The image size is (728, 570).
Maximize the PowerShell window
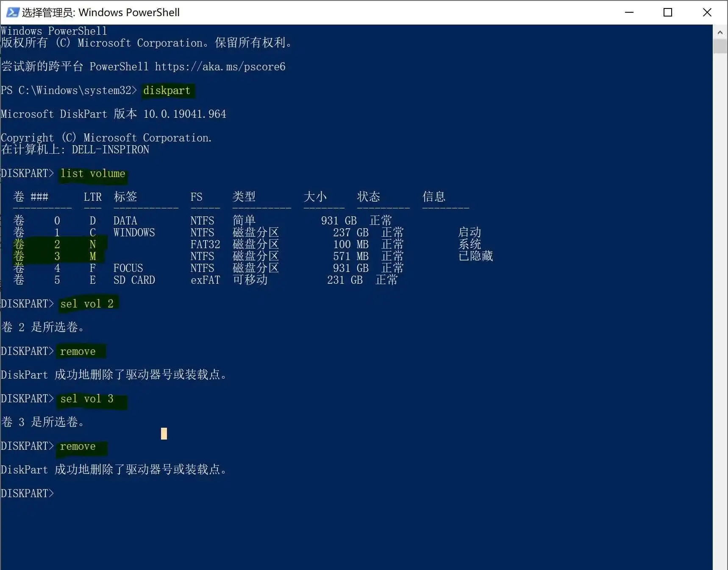(x=668, y=12)
